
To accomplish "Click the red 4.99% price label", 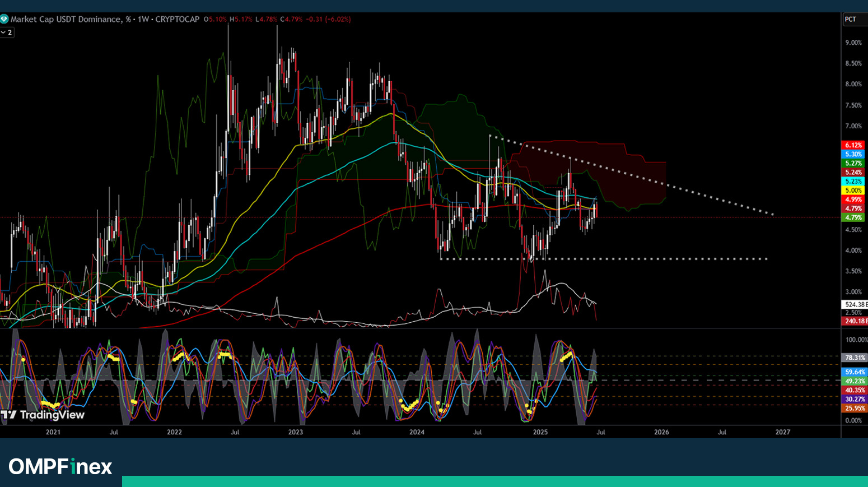I will [x=853, y=200].
